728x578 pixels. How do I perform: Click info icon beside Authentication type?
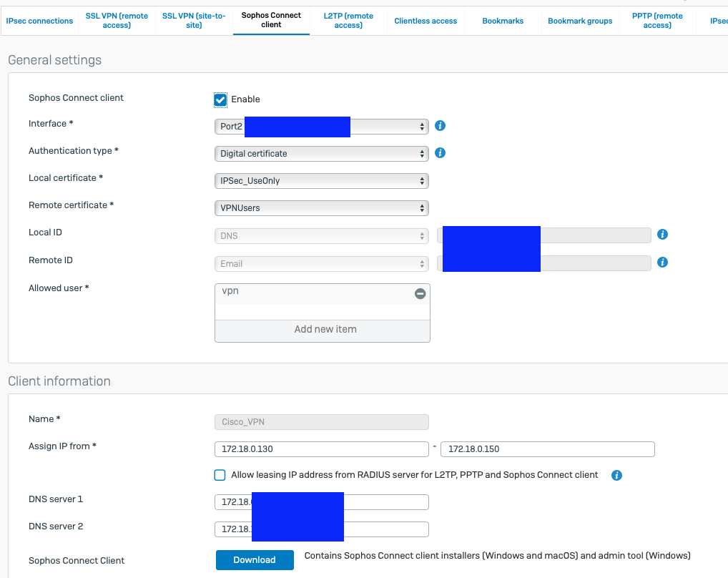(x=441, y=153)
